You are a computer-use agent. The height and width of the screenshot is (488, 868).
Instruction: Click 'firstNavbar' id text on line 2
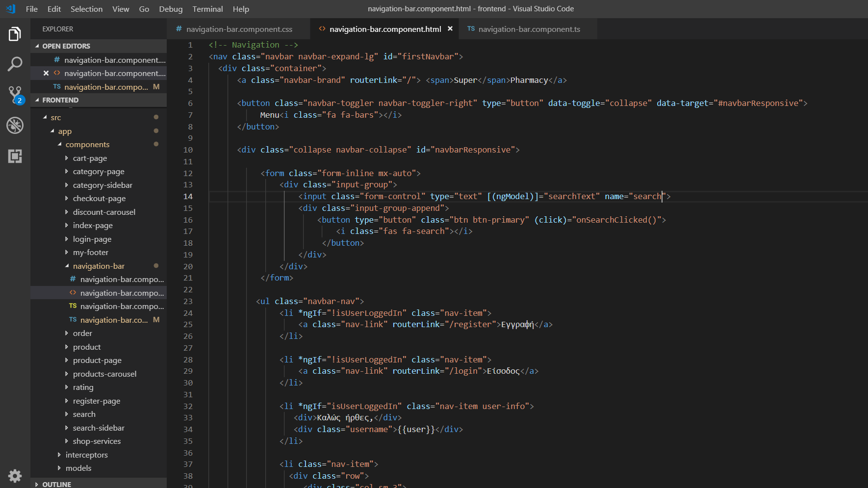[x=428, y=57]
